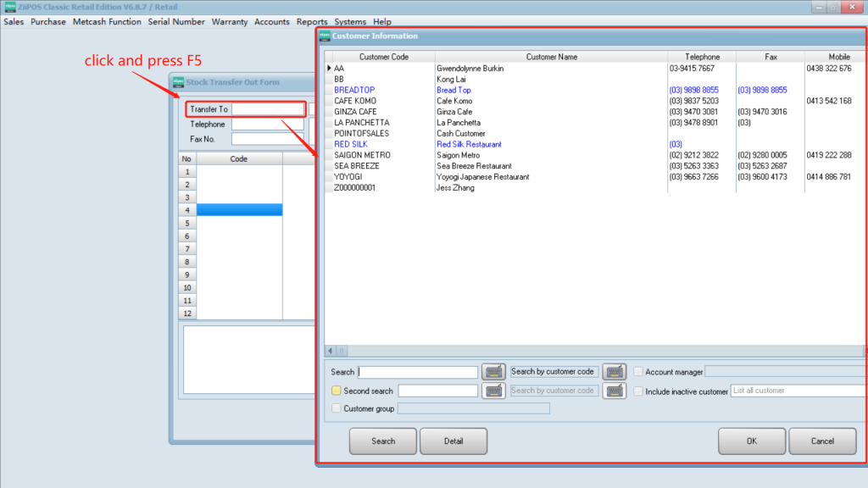868x488 pixels.
Task: Toggle the Customer group checkbox
Action: (x=337, y=408)
